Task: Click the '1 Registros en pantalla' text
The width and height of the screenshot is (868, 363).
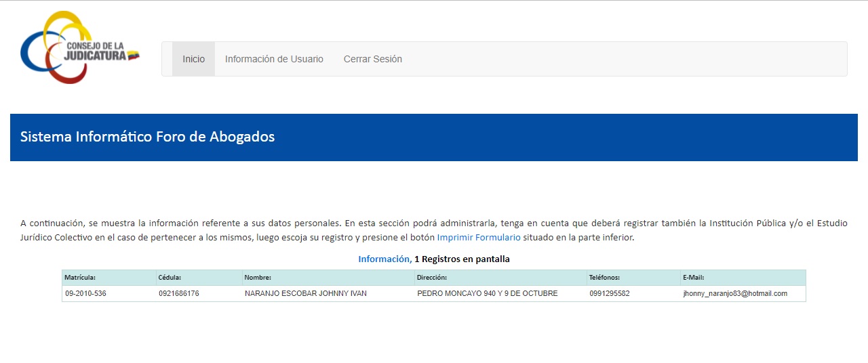Action: (462, 259)
